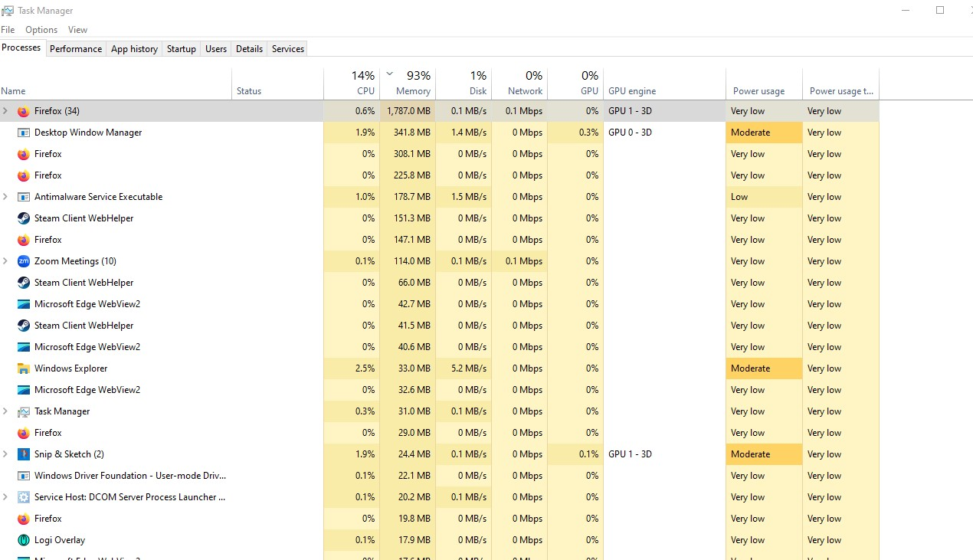Expand the Zoom Meetings (10) group

5,261
